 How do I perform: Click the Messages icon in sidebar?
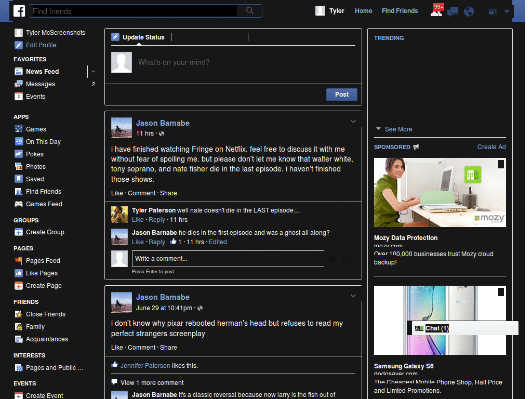click(x=19, y=84)
